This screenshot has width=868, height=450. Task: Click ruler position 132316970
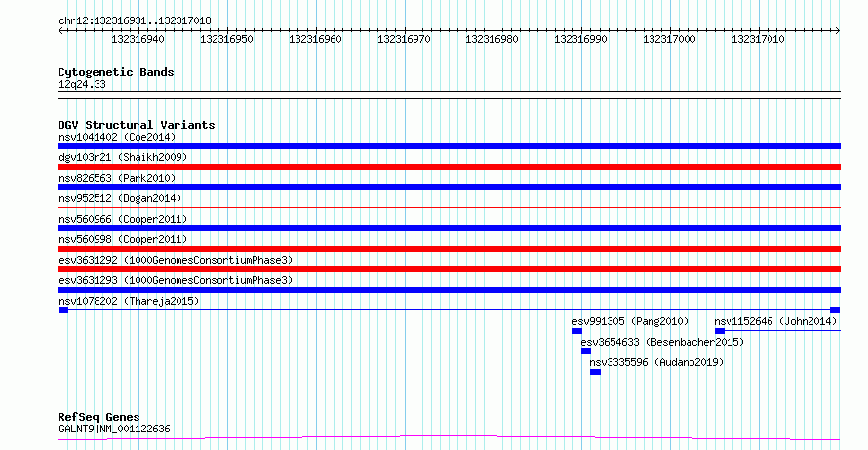coord(404,39)
